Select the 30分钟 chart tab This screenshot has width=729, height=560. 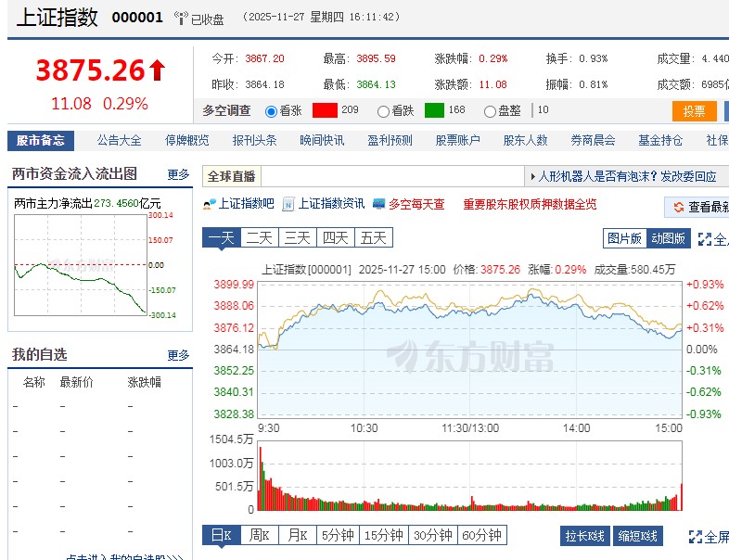pyautogui.click(x=433, y=535)
